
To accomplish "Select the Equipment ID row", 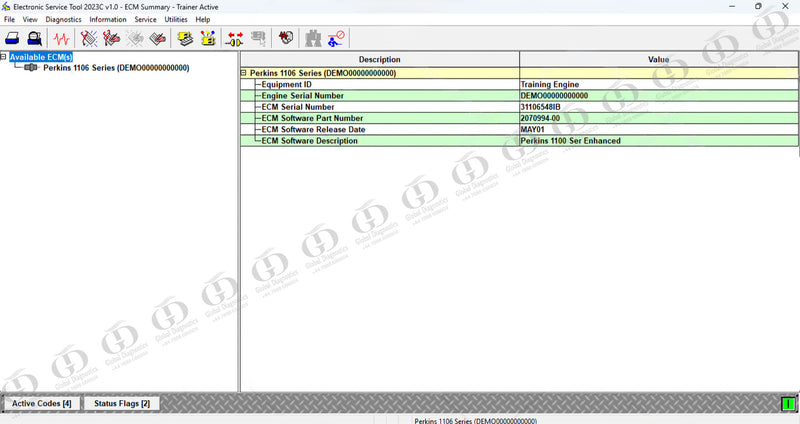I will [519, 84].
